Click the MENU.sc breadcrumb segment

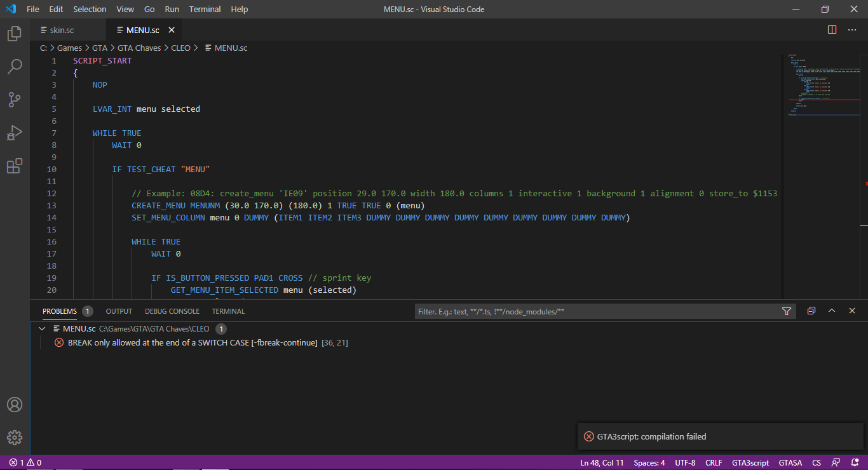[226, 48]
